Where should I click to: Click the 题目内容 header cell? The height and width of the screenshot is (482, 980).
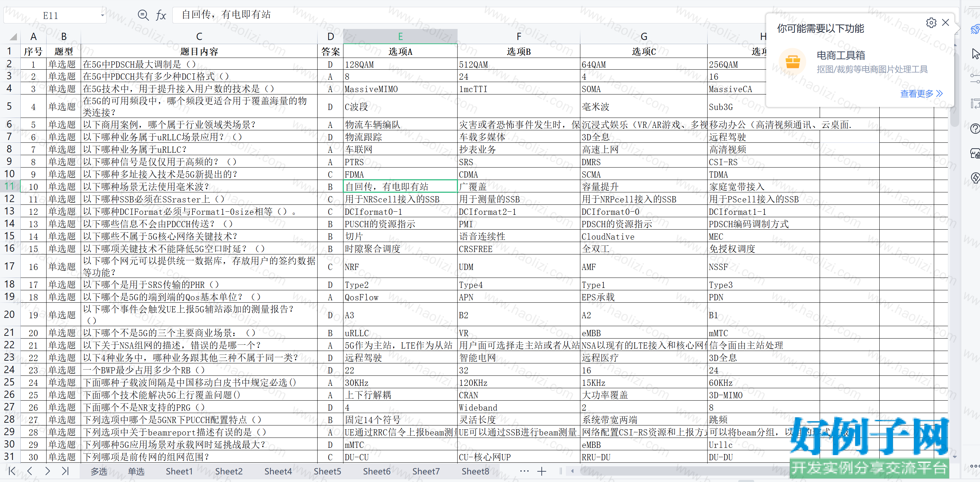tap(199, 51)
